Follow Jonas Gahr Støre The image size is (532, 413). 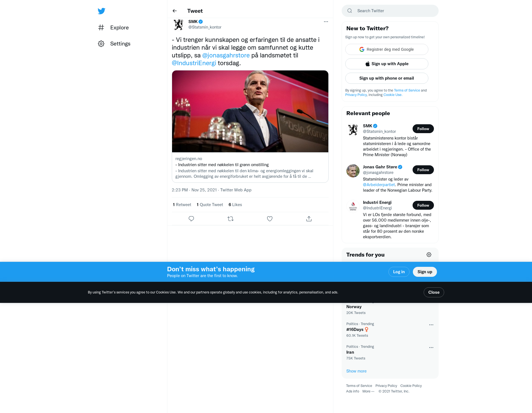click(423, 170)
